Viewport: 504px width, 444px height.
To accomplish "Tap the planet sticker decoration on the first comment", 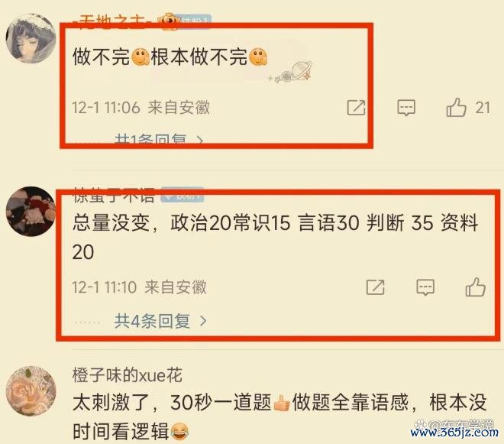I will tap(291, 73).
